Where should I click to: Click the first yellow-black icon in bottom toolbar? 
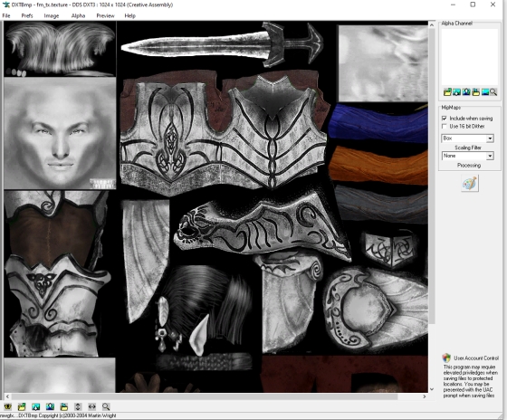click(8, 406)
